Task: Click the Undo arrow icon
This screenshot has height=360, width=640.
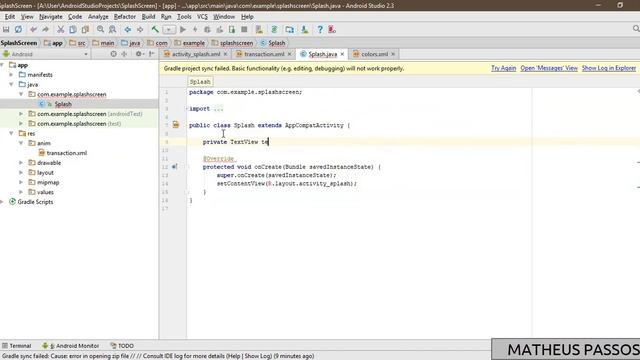Action: pos(33,29)
